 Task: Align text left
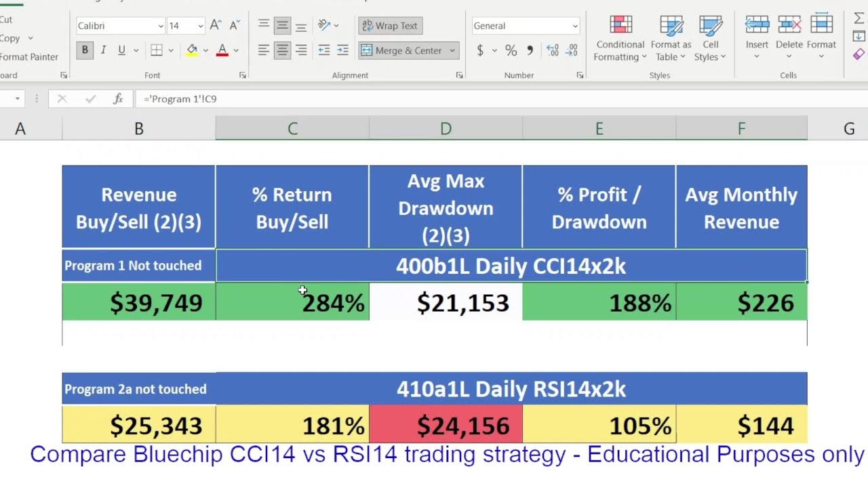[x=264, y=50]
